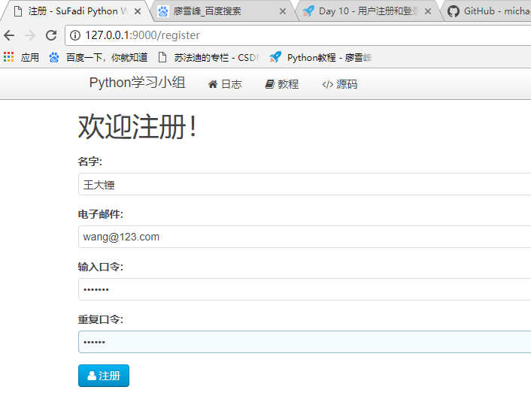Click the rocket favicon on Day 10 tab
The image size is (531, 420).
click(x=308, y=11)
